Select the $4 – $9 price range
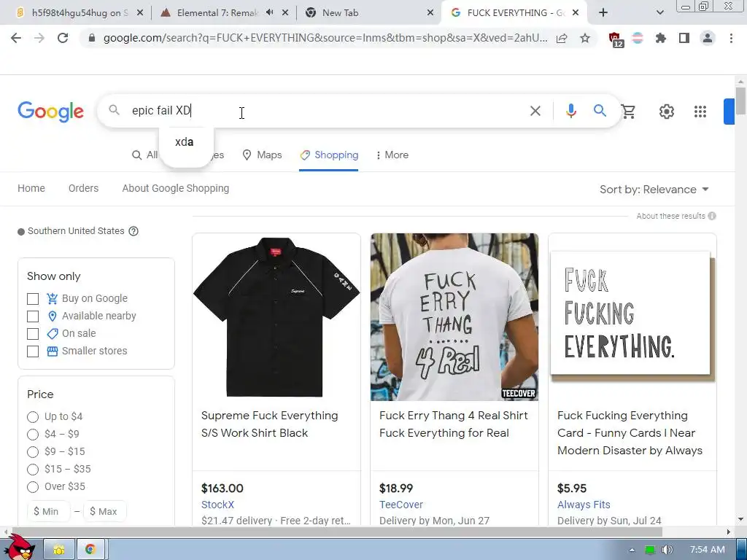 (33, 435)
